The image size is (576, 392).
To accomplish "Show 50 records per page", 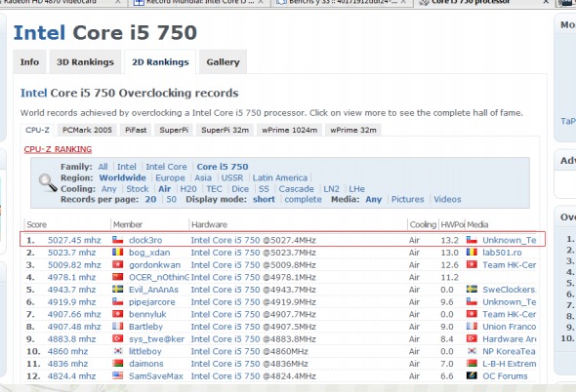I will [x=171, y=199].
